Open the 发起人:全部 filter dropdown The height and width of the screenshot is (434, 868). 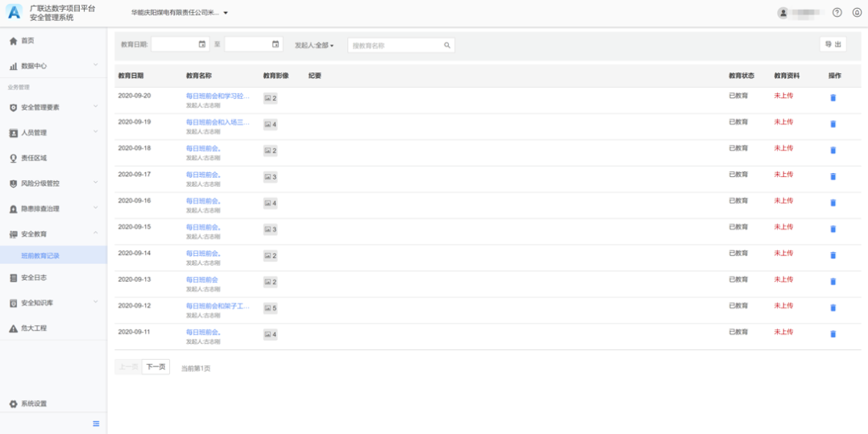click(x=314, y=45)
